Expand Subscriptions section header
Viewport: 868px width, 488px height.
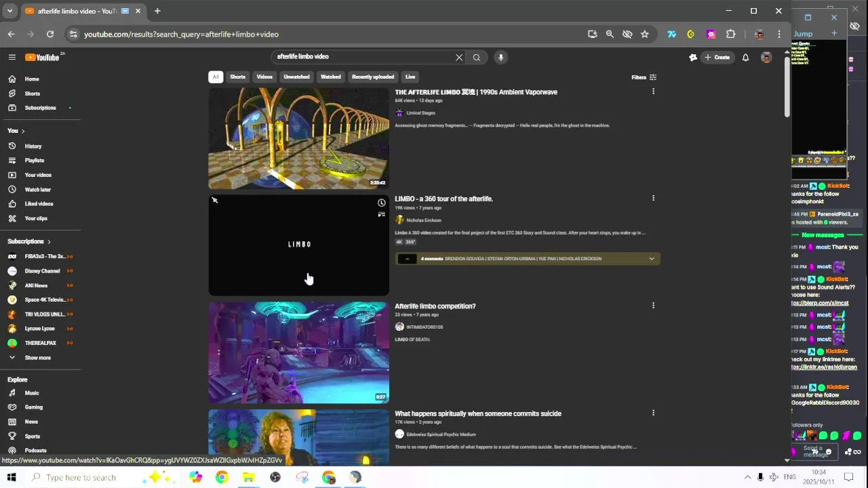[x=29, y=241]
